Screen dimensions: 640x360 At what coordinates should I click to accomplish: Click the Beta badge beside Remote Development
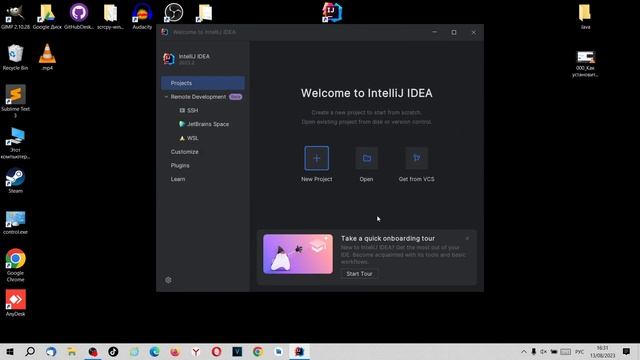point(236,97)
